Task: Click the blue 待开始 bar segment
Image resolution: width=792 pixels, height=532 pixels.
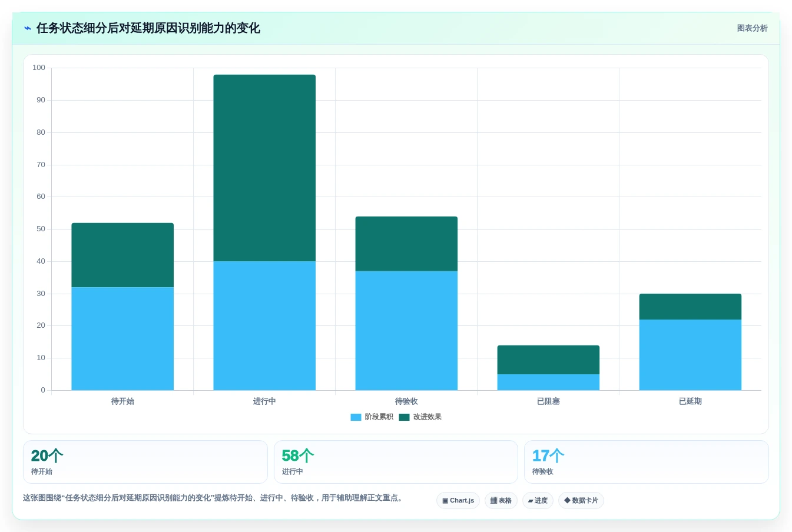Action: pos(122,338)
